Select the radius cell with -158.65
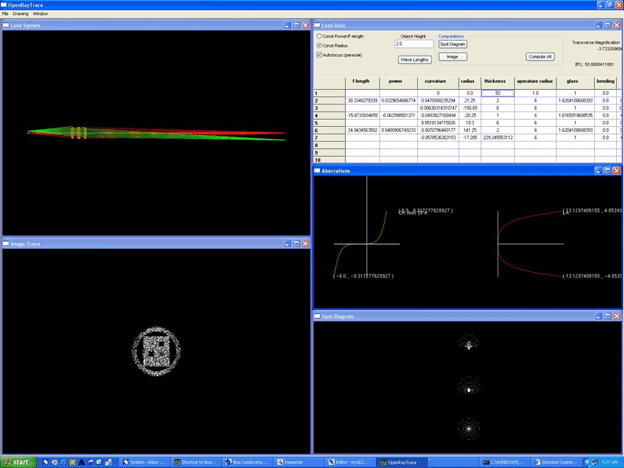624x468 pixels. [x=470, y=108]
